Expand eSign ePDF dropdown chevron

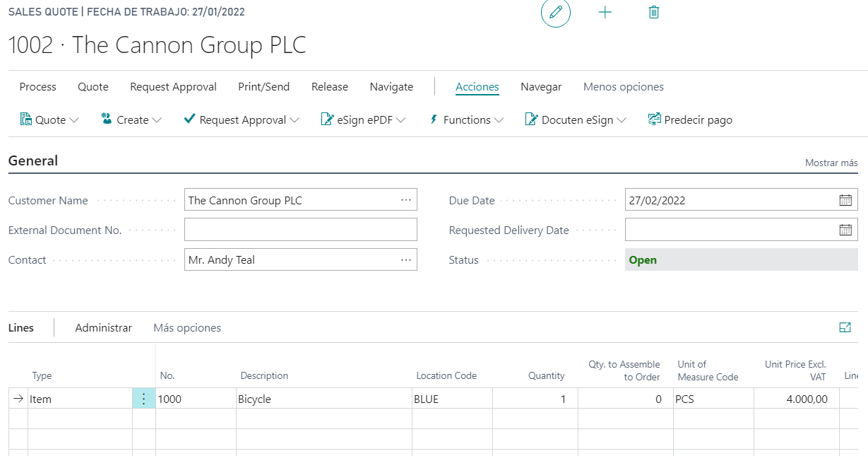pos(401,120)
